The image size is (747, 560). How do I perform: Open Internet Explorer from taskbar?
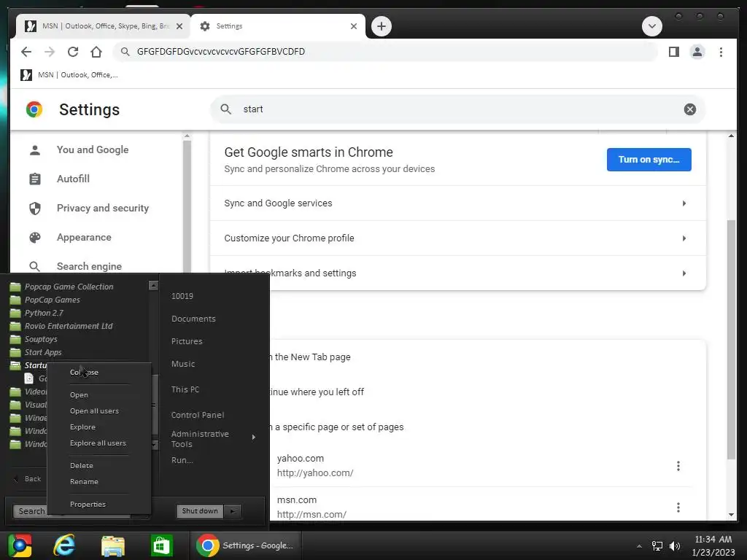64,545
